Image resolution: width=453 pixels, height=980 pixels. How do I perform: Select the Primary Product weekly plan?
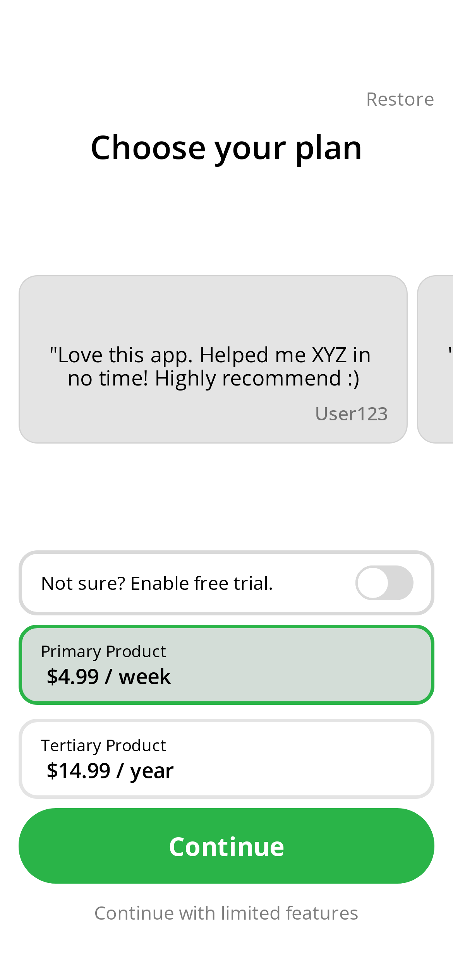(x=226, y=665)
